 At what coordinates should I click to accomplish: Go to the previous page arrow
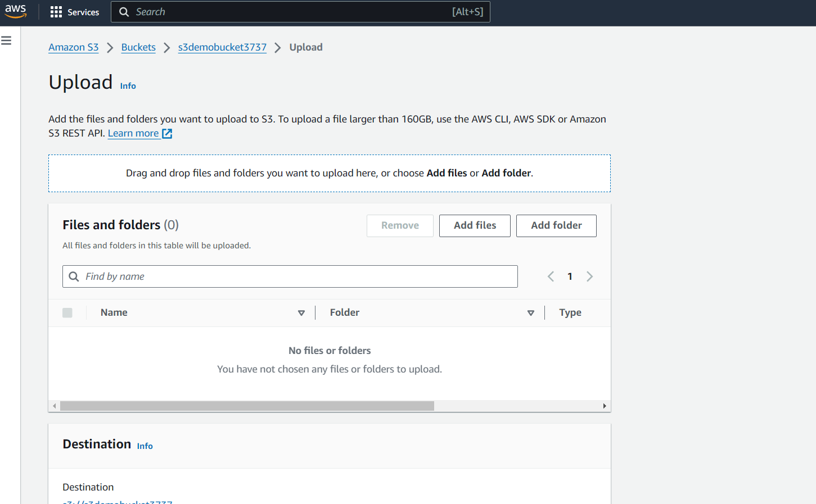[x=551, y=276]
